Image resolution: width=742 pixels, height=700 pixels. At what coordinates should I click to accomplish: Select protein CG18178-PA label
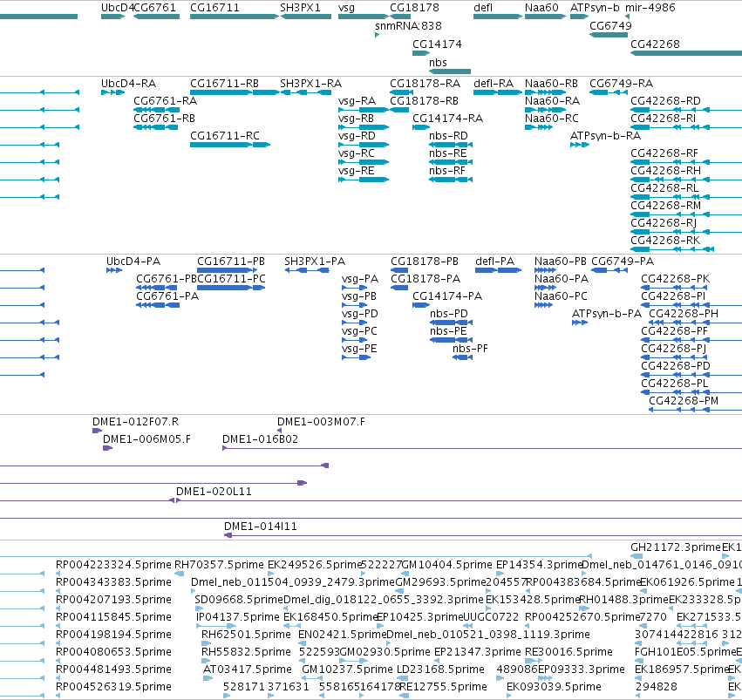point(425,279)
